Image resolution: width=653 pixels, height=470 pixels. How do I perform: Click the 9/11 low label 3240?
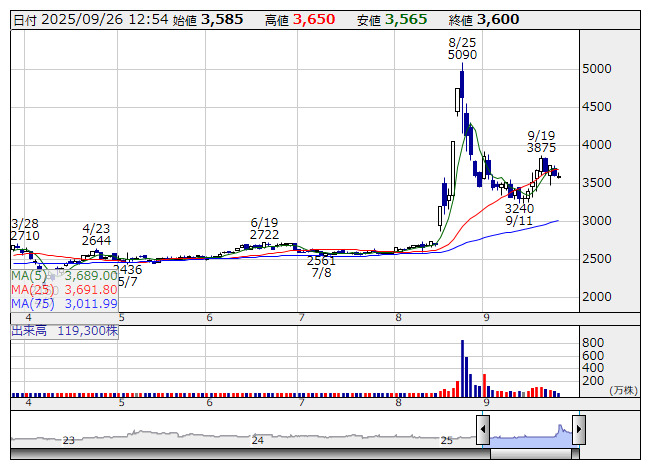click(x=518, y=208)
